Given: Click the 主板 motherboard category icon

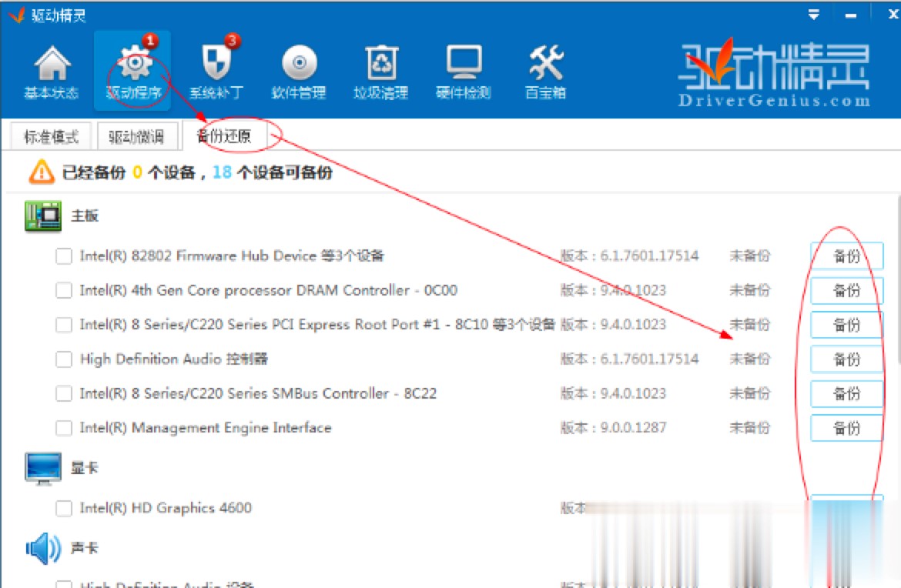Looking at the screenshot, I should pyautogui.click(x=42, y=216).
